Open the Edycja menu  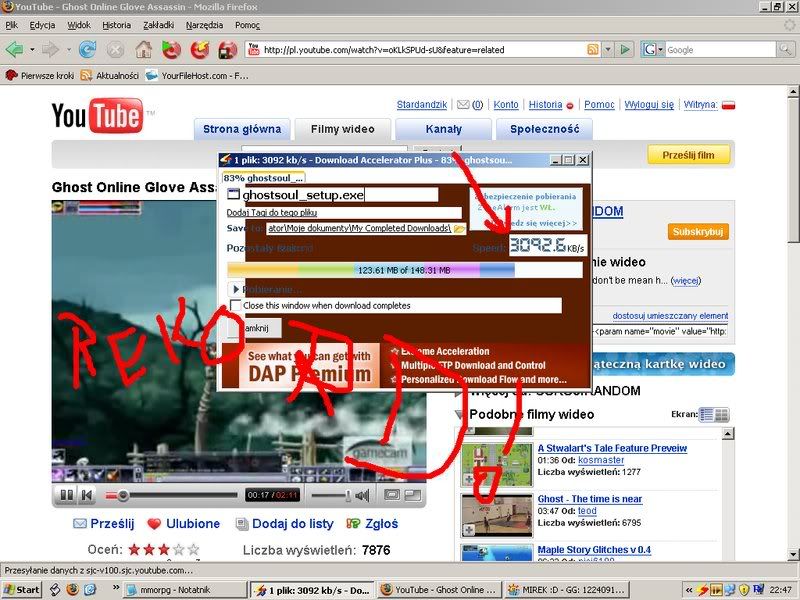[42, 25]
